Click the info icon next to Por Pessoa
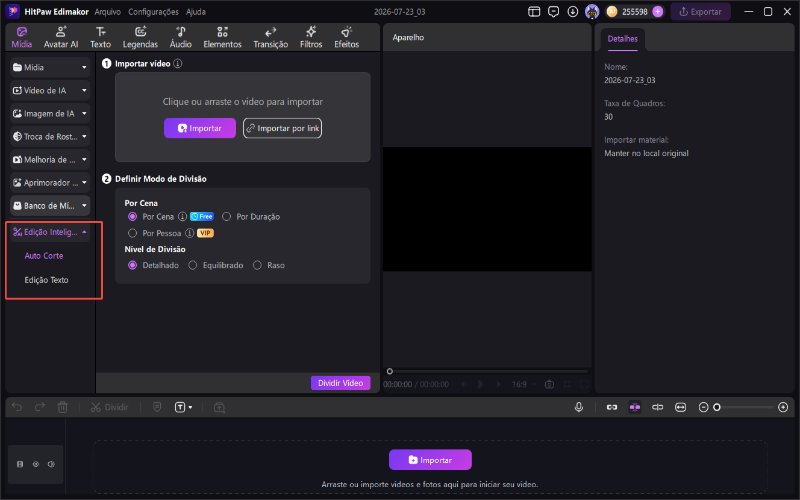The width and height of the screenshot is (800, 500). [189, 233]
